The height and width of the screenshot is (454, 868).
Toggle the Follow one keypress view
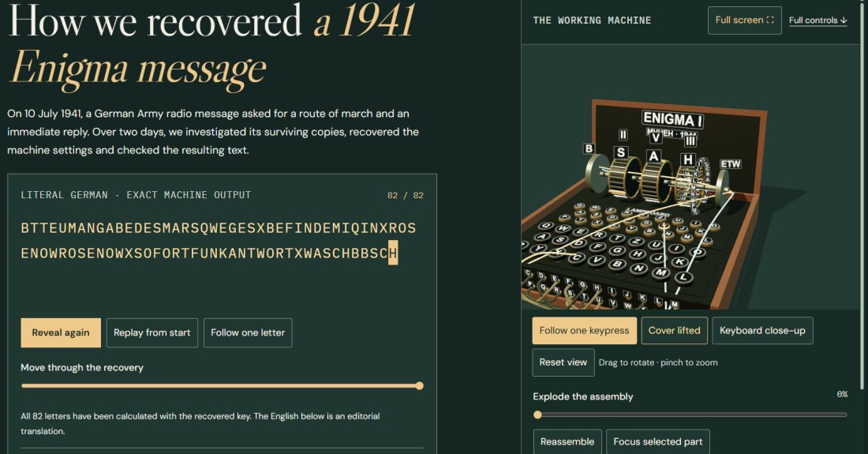pos(584,331)
